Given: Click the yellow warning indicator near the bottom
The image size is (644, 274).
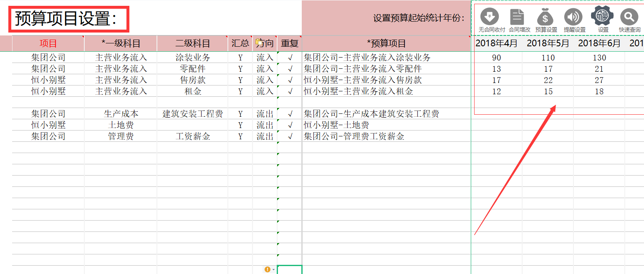Looking at the screenshot, I should pyautogui.click(x=268, y=269).
